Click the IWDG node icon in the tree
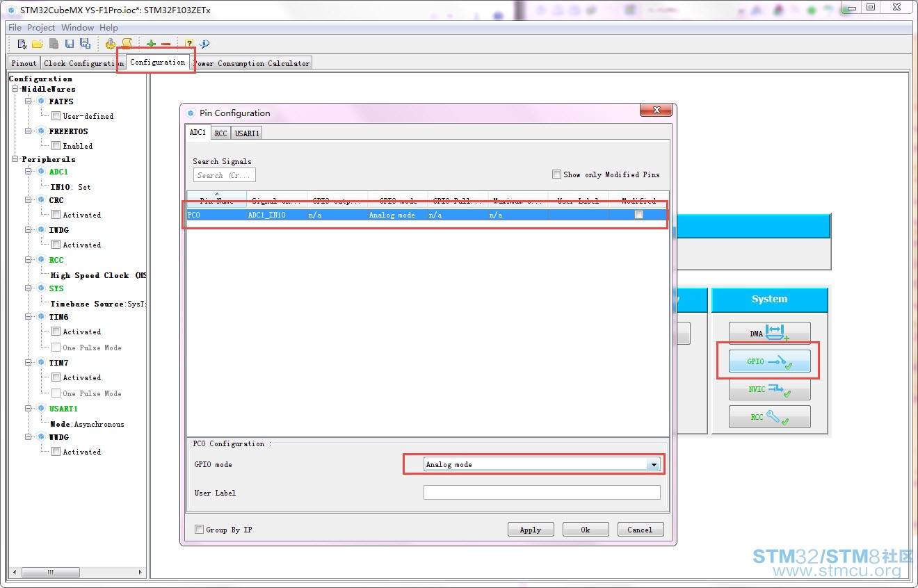This screenshot has height=588, width=918. click(41, 229)
